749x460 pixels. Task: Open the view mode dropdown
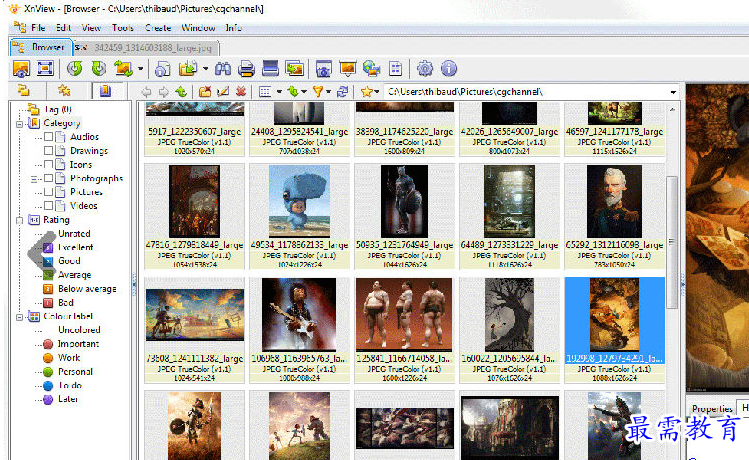click(279, 91)
